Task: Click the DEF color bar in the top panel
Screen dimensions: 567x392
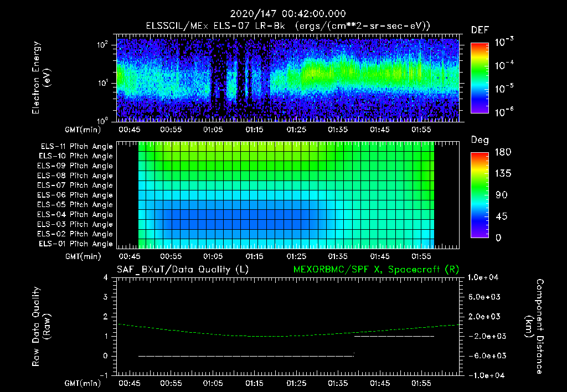Action: coord(480,78)
